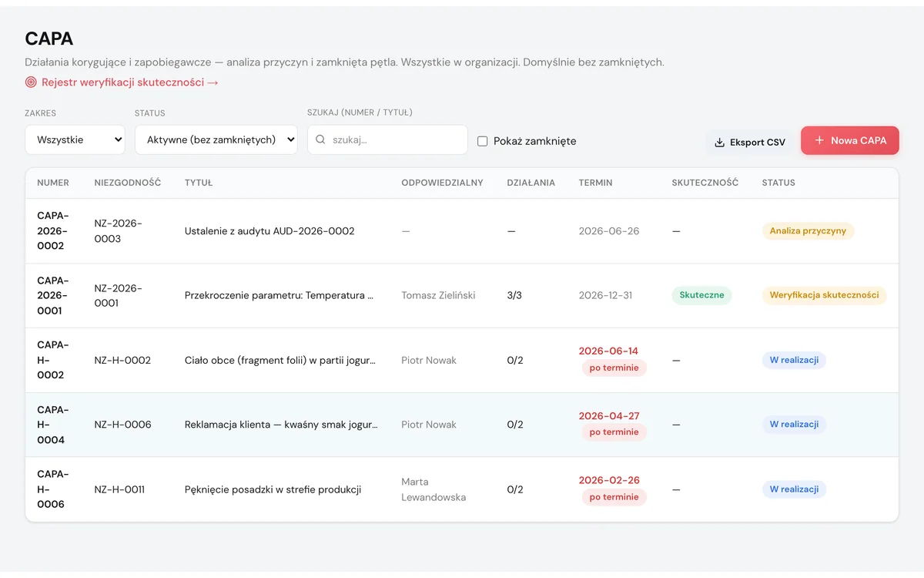Viewport: 924px width, 578px height.
Task: Click the plus icon on Nowa CAPA
Action: [819, 141]
